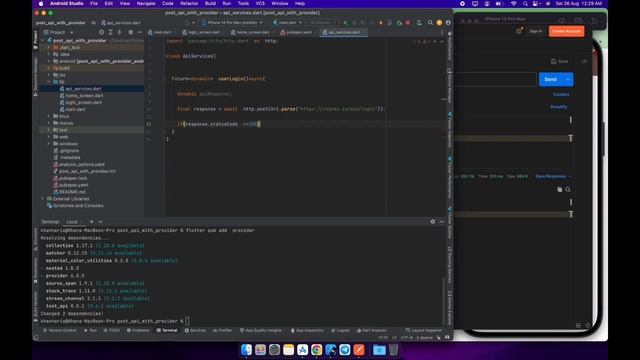The image size is (640, 360).
Task: Open the Dart Analysis tool window tab
Action: [x=371, y=330]
